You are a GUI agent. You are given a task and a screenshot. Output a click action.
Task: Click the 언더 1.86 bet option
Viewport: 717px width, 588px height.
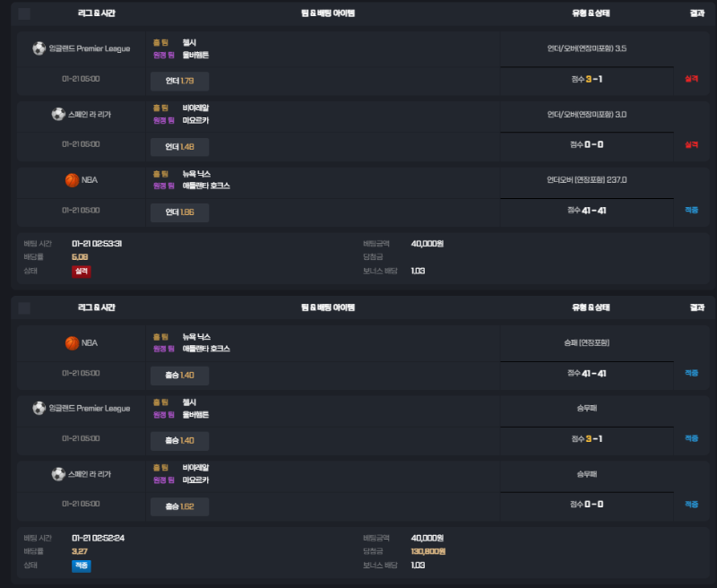(x=180, y=212)
